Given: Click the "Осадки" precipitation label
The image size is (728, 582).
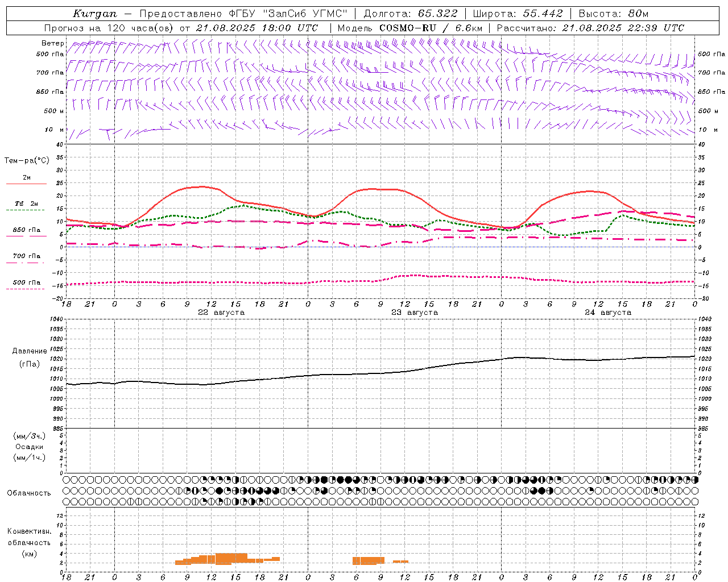Looking at the screenshot, I should (29, 447).
